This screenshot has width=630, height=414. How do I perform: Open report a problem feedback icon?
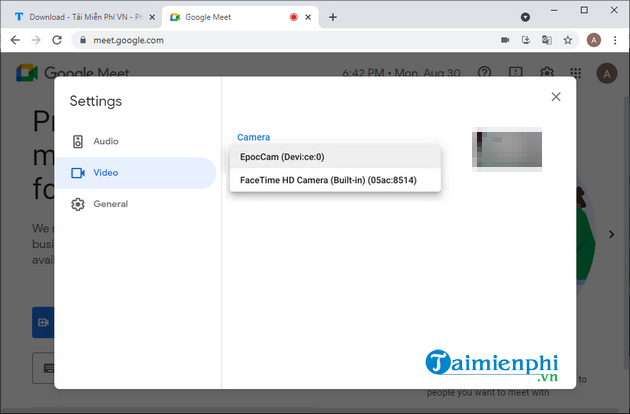tap(515, 73)
